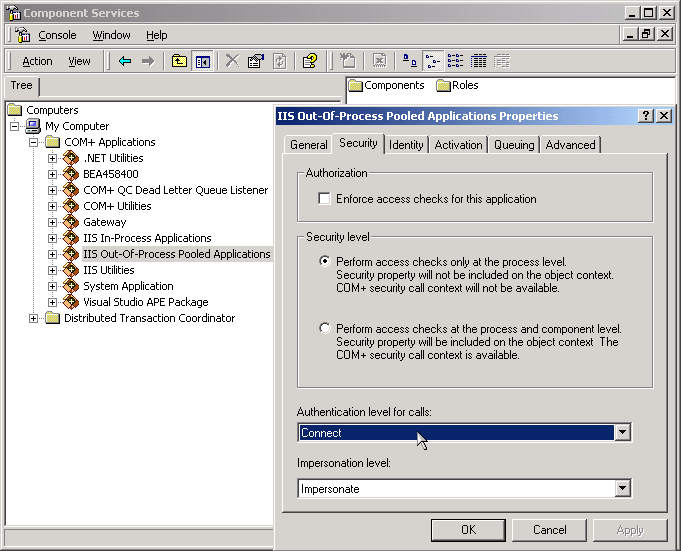Screen dimensions: 681x551
Task: Expand the .NET Utilities node
Action: 52,158
